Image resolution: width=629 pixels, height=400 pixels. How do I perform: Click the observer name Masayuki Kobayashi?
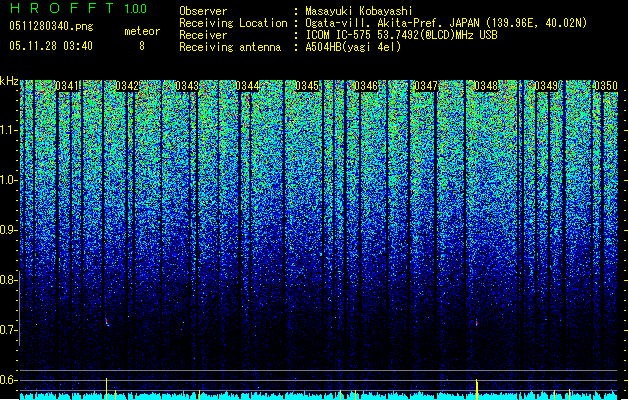click(359, 11)
